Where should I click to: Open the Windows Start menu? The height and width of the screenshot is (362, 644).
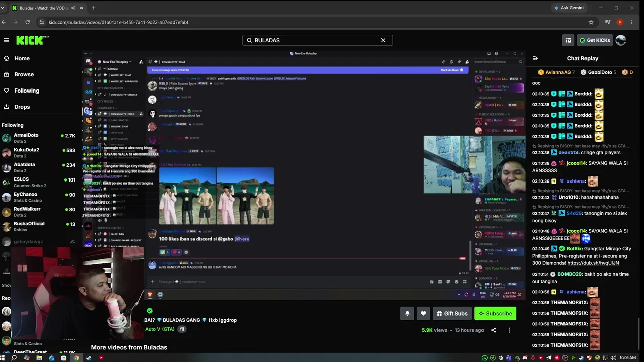click(2, 358)
